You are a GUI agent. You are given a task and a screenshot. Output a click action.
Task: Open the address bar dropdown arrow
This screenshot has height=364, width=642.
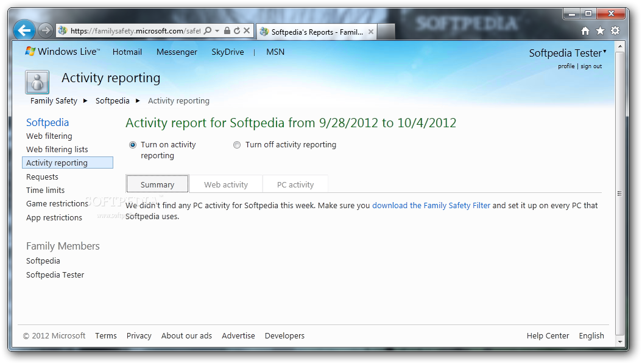click(x=217, y=30)
